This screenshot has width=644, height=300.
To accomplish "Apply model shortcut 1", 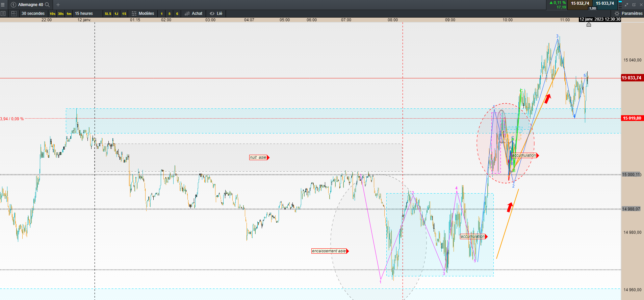I will (162, 14).
